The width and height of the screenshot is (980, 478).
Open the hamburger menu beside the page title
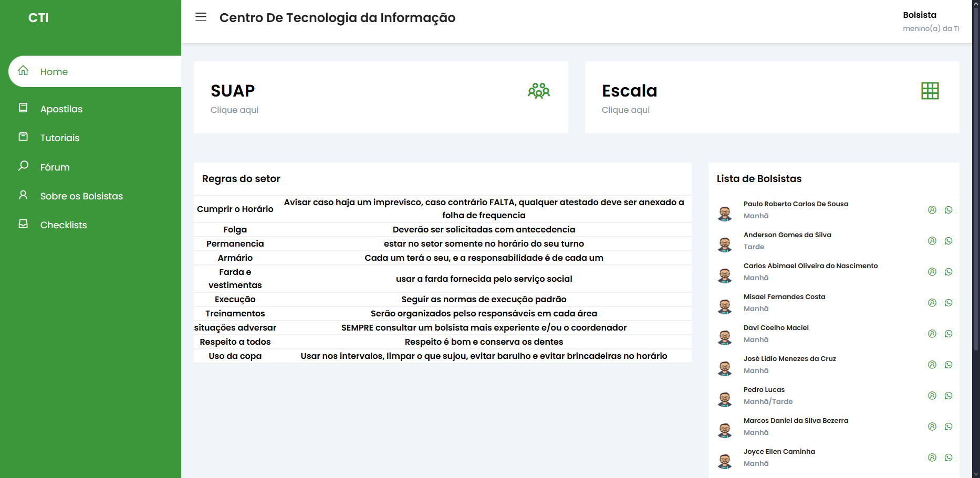[201, 17]
